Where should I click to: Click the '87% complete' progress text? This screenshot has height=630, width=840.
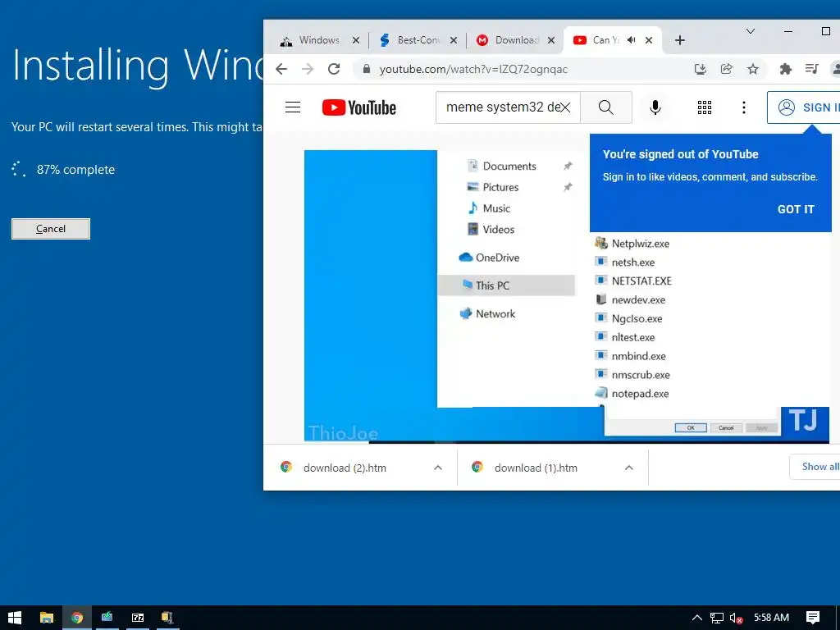75,170
